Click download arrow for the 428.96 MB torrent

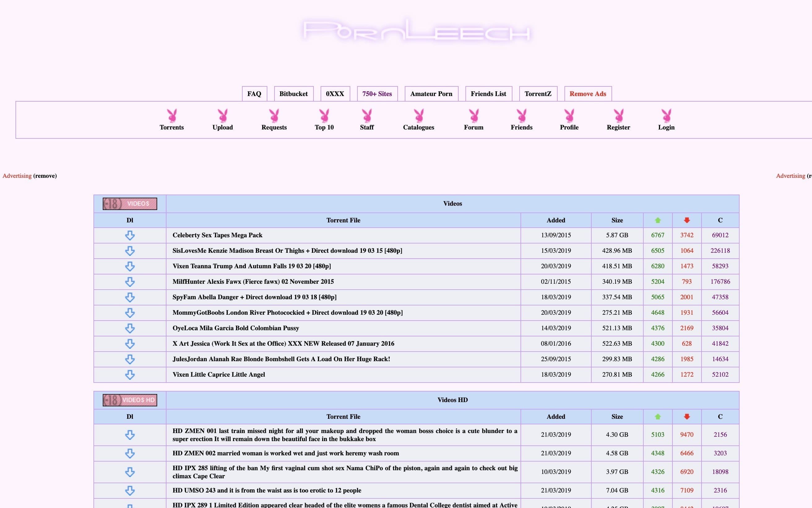point(130,251)
